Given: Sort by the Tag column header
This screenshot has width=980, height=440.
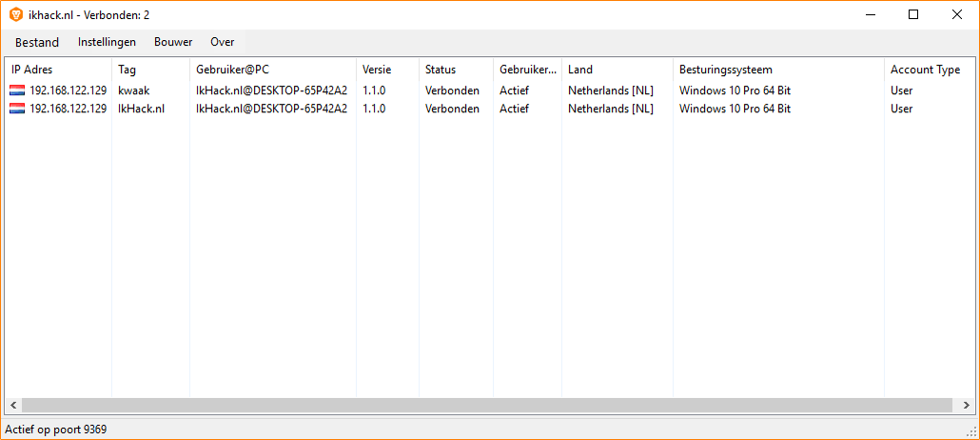Looking at the screenshot, I should click(150, 70).
